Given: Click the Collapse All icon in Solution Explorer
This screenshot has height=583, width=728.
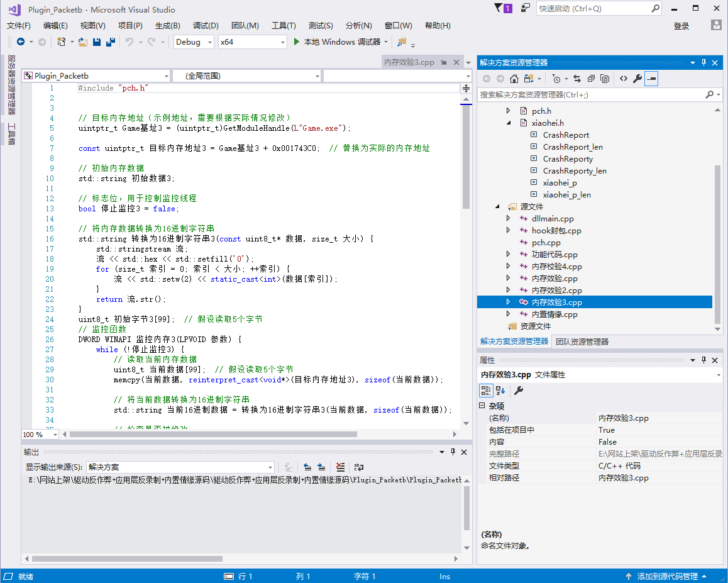Looking at the screenshot, I should (590, 79).
